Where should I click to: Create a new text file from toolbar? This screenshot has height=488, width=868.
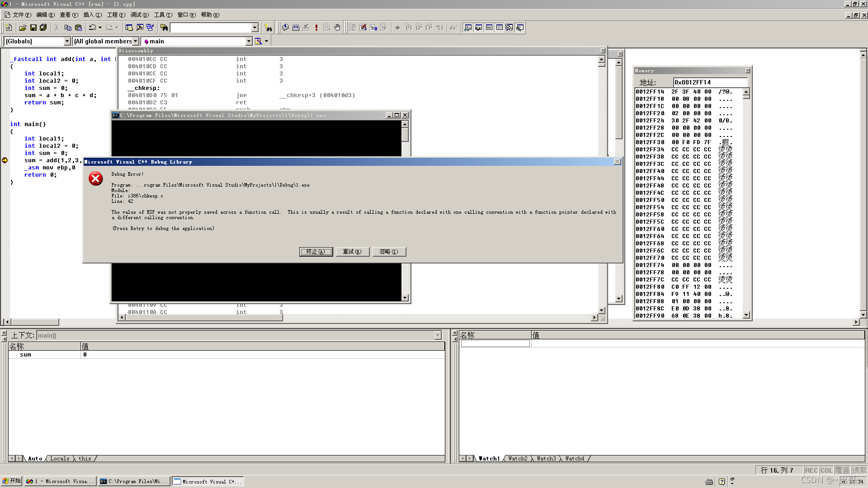click(x=9, y=28)
